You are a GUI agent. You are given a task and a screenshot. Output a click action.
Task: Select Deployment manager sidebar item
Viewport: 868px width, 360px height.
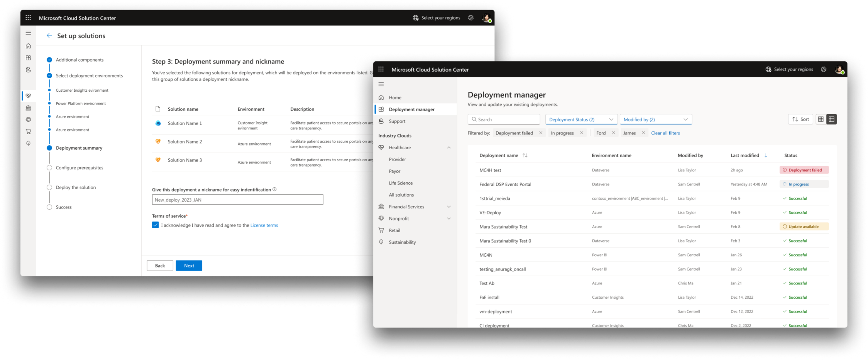pyautogui.click(x=415, y=109)
